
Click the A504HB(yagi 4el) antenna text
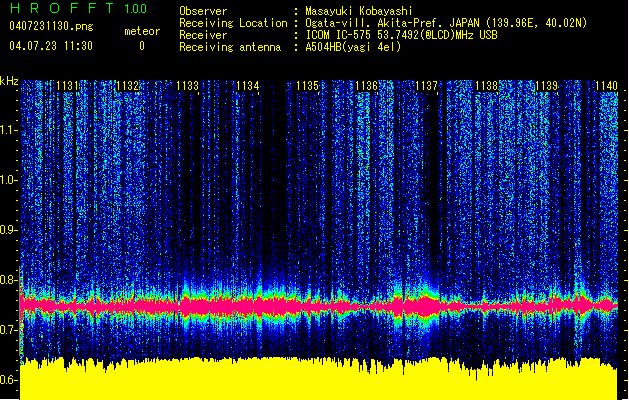point(353,47)
